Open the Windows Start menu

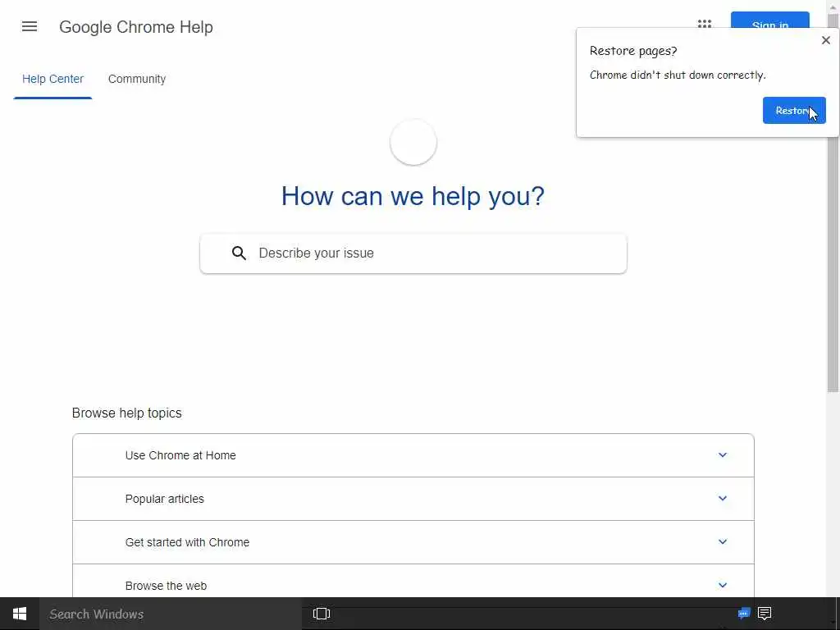[x=20, y=614]
